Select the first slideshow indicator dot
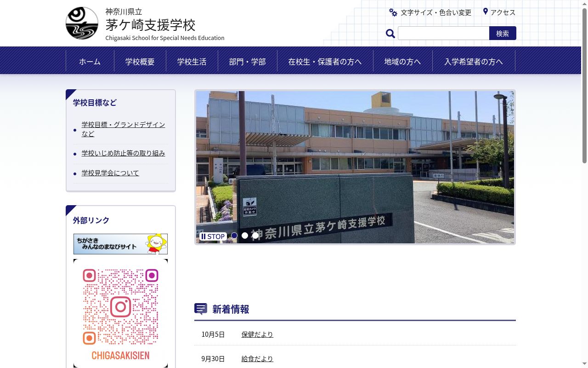This screenshot has width=588, height=368. click(234, 236)
